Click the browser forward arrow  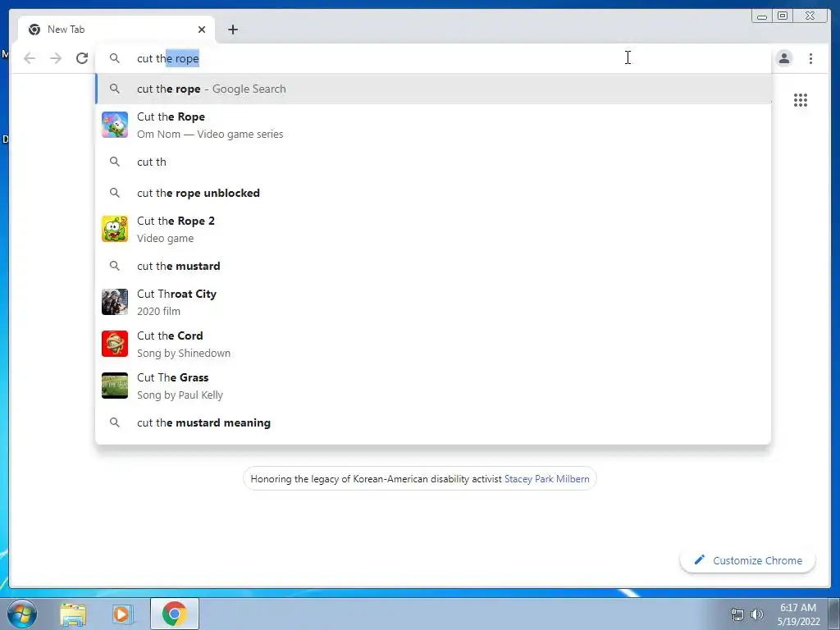[56, 58]
